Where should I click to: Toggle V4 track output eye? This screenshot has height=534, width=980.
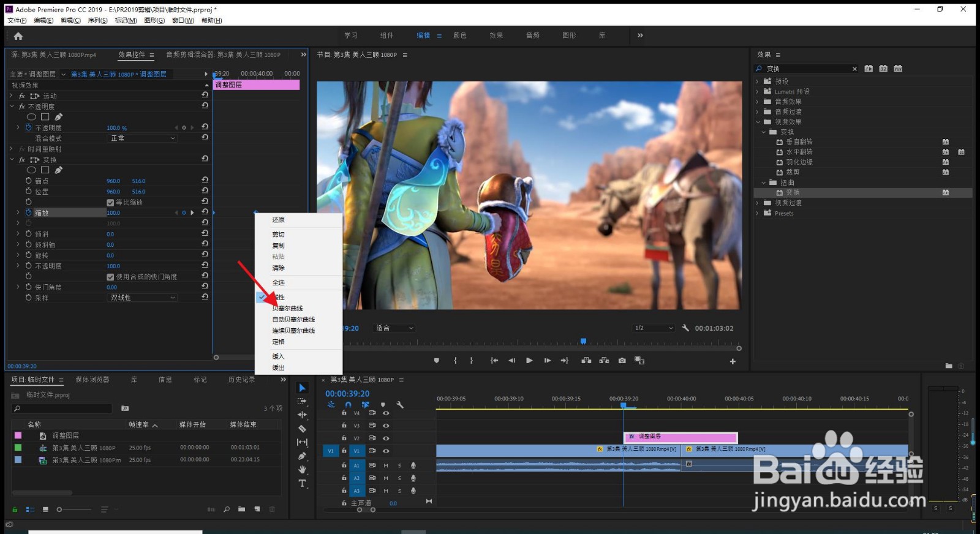(386, 413)
